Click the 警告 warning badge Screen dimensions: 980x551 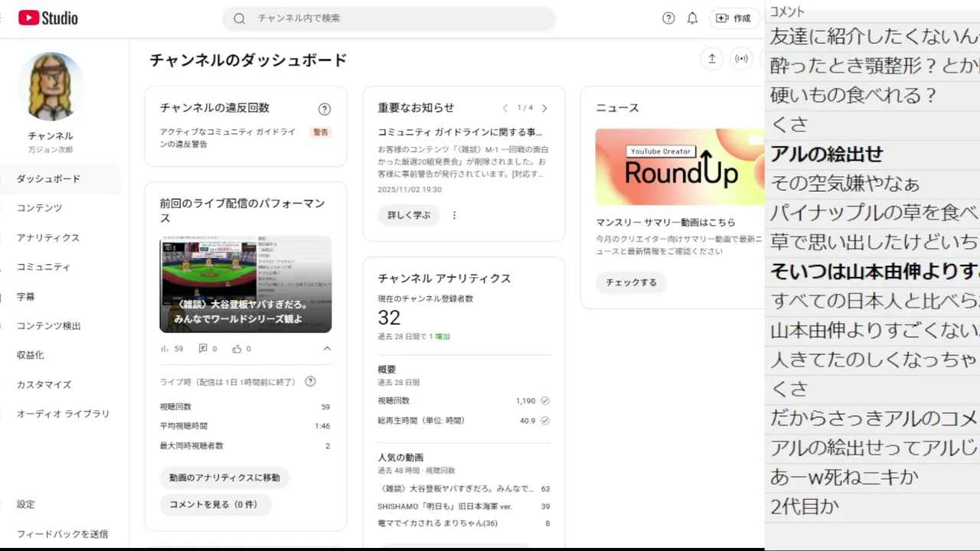tap(321, 132)
